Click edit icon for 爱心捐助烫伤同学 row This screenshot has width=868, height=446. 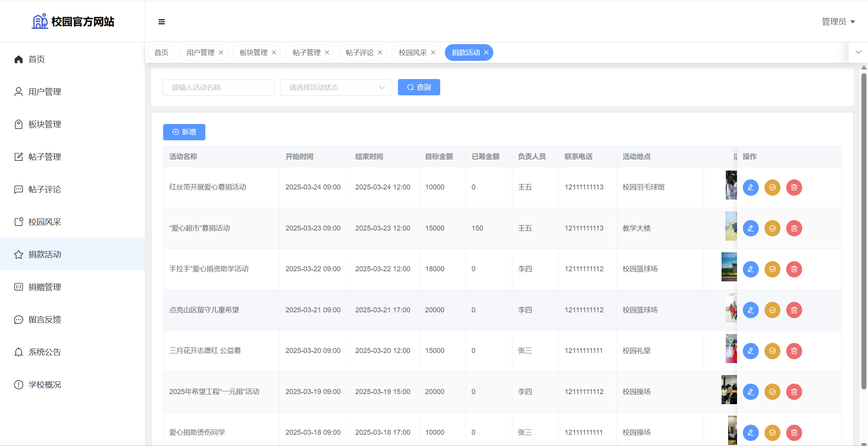coord(750,432)
